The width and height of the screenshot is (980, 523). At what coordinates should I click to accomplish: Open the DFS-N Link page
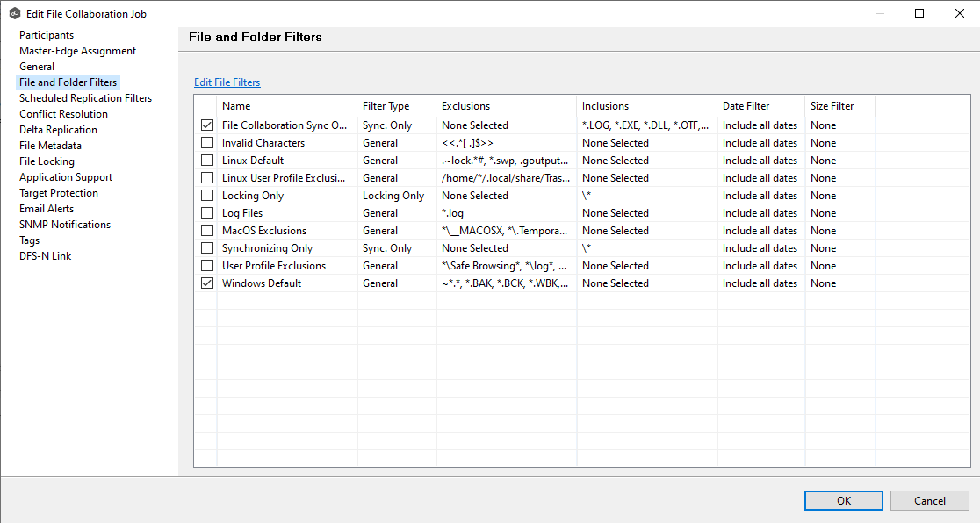coord(45,255)
